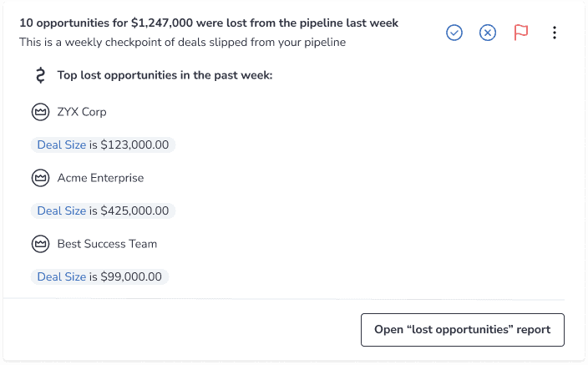Viewport: 588px width, 365px height.
Task: Click the crown icon next to ZYX Corp
Action: coord(40,112)
